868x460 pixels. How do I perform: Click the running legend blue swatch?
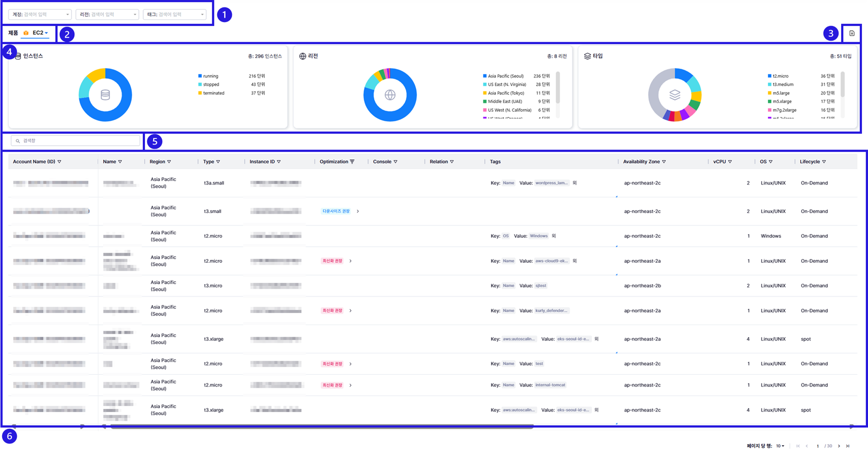point(200,76)
